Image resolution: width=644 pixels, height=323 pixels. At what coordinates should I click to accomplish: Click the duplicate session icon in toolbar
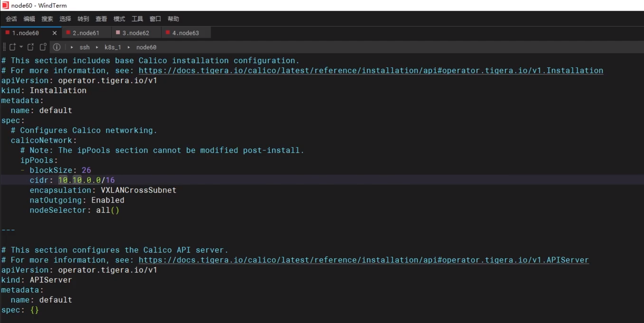pyautogui.click(x=43, y=47)
